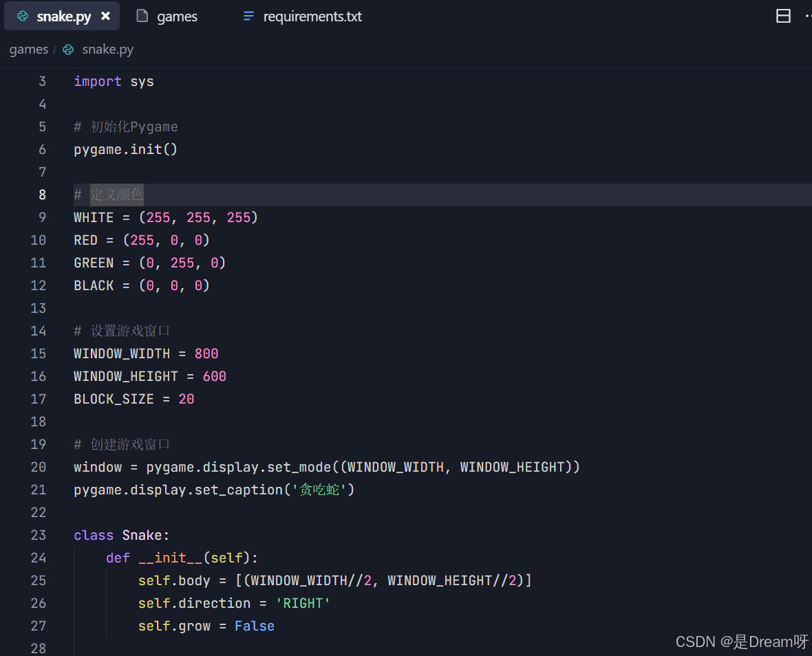
Task: Click the 'RIGHT' direction string
Action: coord(303,603)
